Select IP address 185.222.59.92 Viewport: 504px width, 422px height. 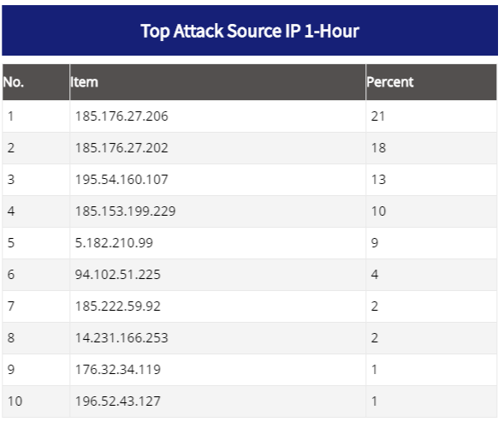[117, 306]
